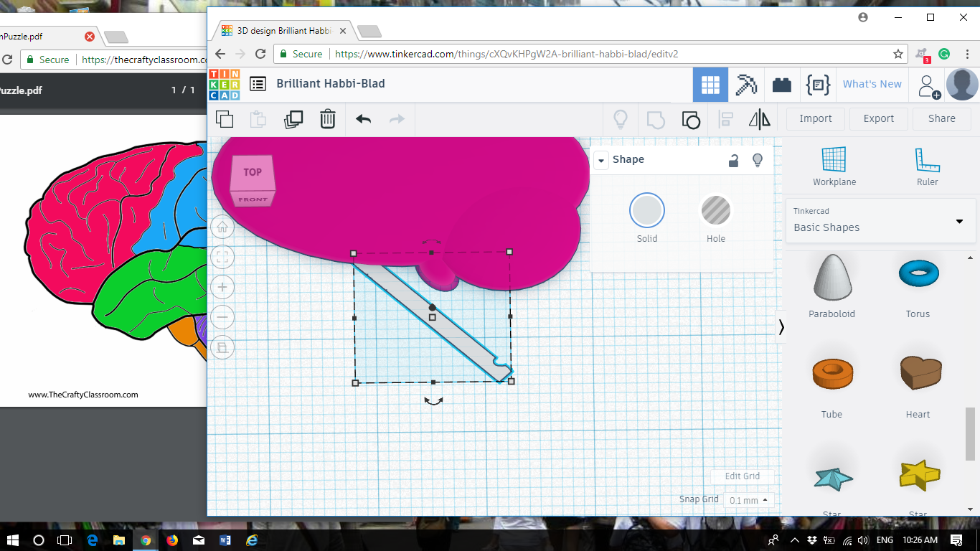Undo the last action
980x551 pixels.
point(363,119)
